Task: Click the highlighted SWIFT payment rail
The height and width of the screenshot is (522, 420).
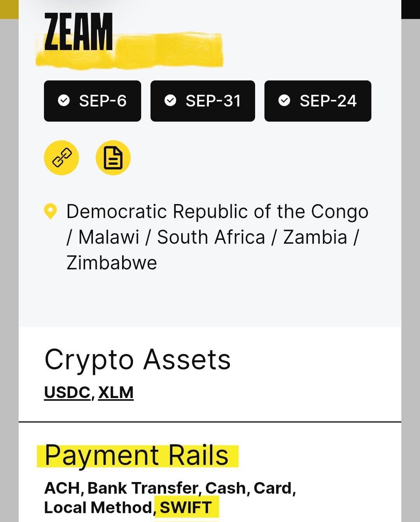Action: 186,508
